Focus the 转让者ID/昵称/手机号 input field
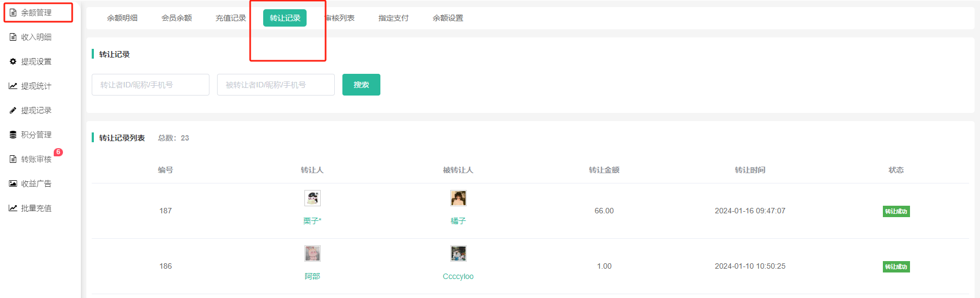 coord(150,85)
